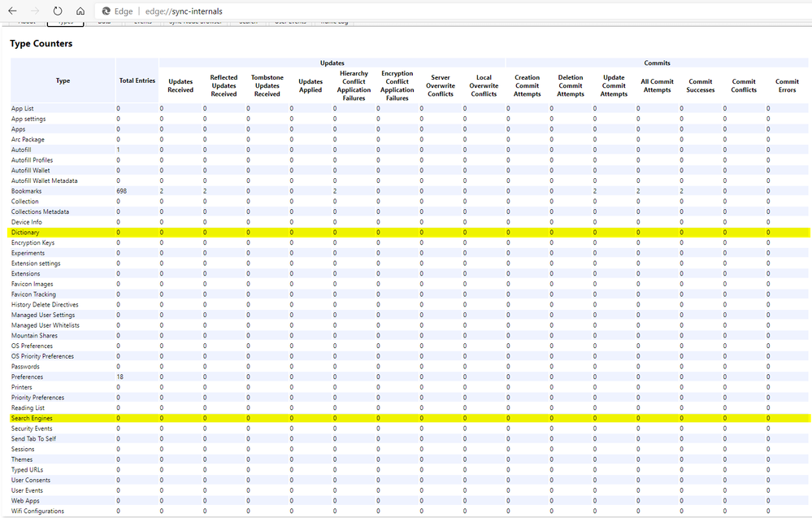Viewport: 812px width, 518px height.
Task: Click the Type column header
Action: click(63, 81)
